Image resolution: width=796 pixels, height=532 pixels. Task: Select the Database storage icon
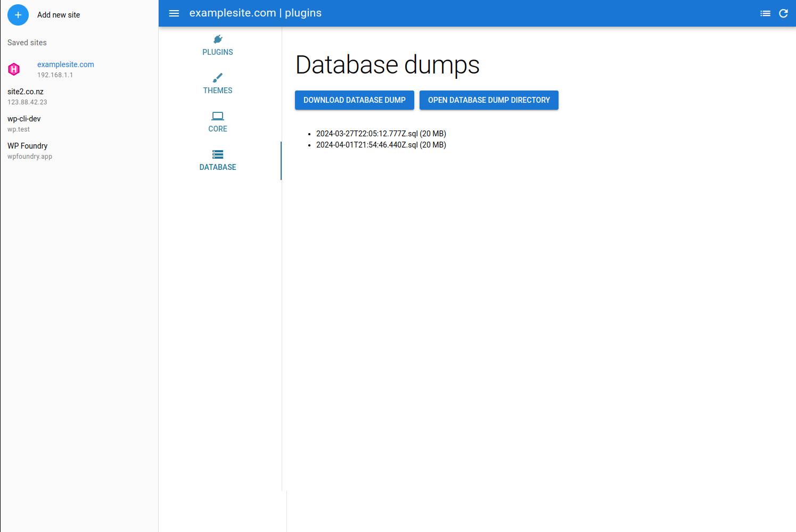pos(218,154)
